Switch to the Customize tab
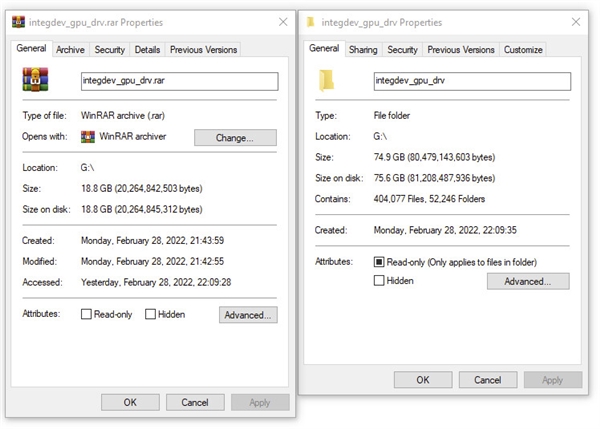This screenshot has height=429, width=600. point(523,49)
